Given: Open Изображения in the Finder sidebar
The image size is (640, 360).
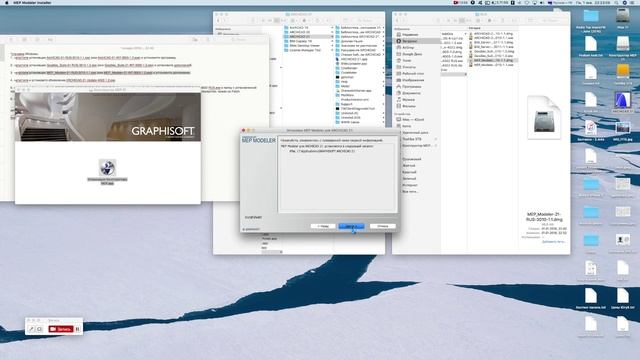Looking at the screenshot, I should [x=413, y=80].
